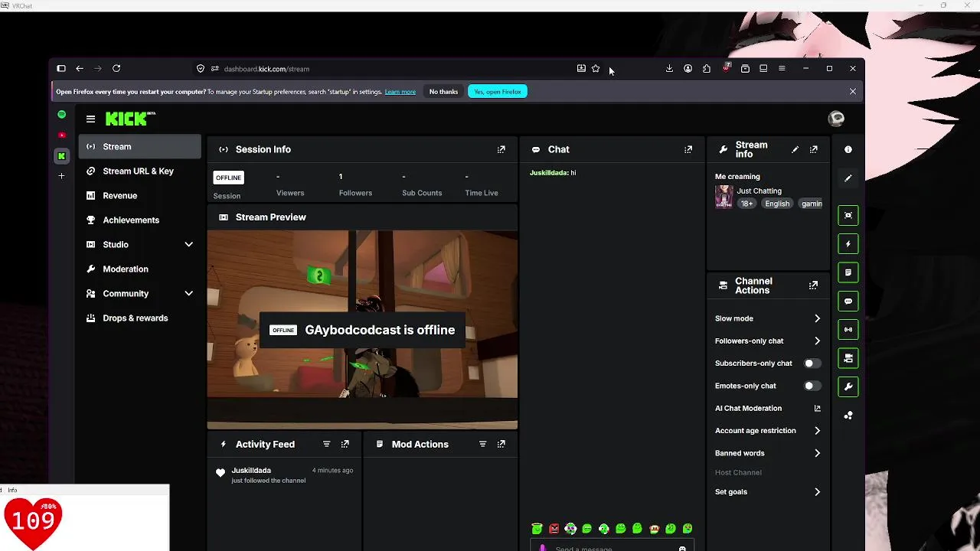Pop out the Chat panel
This screenshot has height=551, width=980.
click(x=688, y=149)
